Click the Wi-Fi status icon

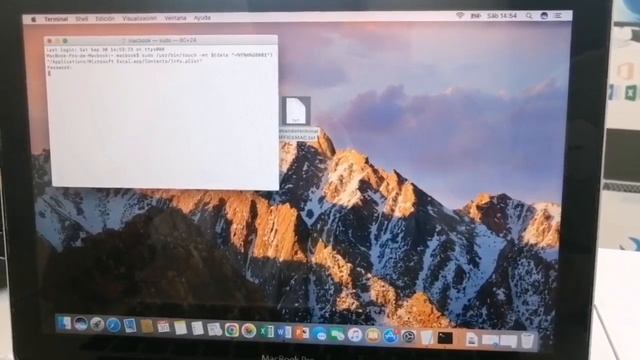pyautogui.click(x=460, y=16)
